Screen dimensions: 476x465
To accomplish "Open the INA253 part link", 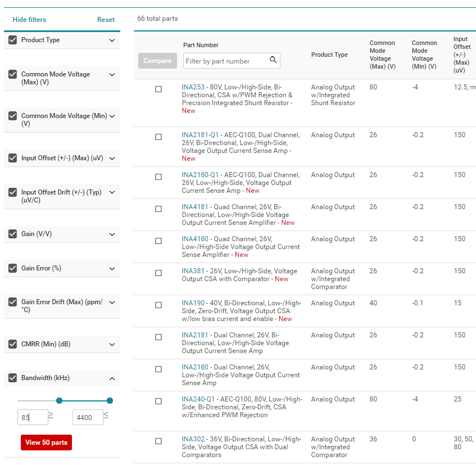I will click(x=193, y=87).
